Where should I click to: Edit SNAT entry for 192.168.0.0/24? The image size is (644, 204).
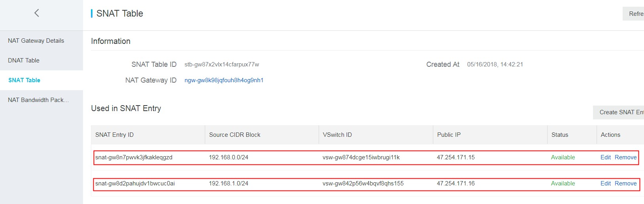click(605, 157)
